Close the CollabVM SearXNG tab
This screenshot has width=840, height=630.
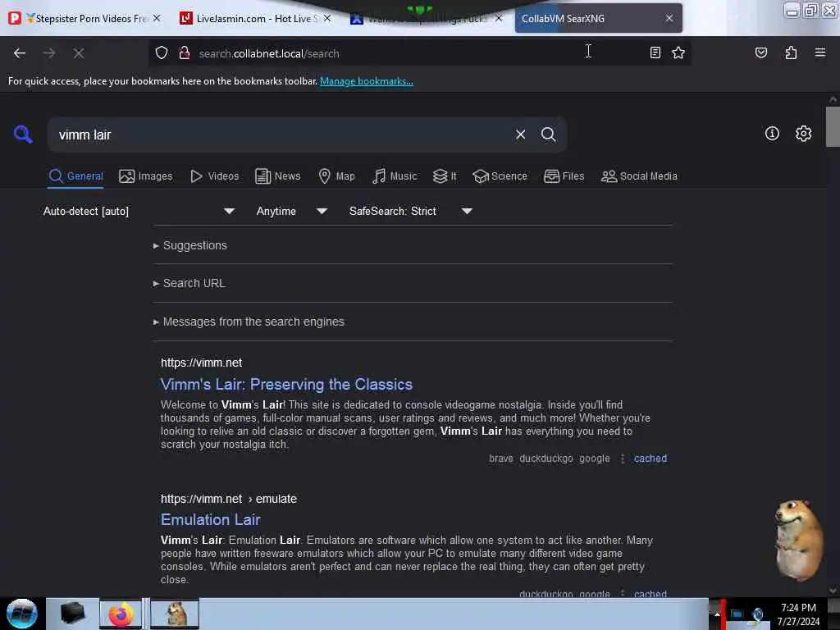point(669,18)
